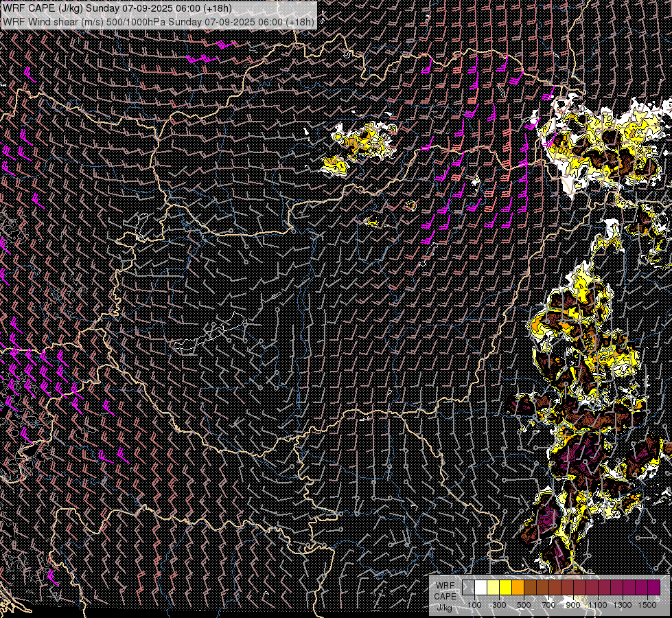Viewport: 672px width, 618px height.
Task: Click the legend value 1300
Action: 623,605
